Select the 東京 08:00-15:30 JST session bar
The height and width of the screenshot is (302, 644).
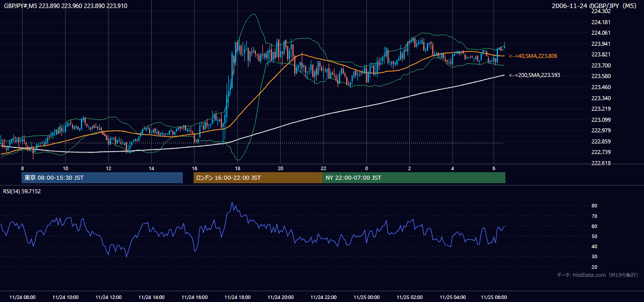coord(102,178)
